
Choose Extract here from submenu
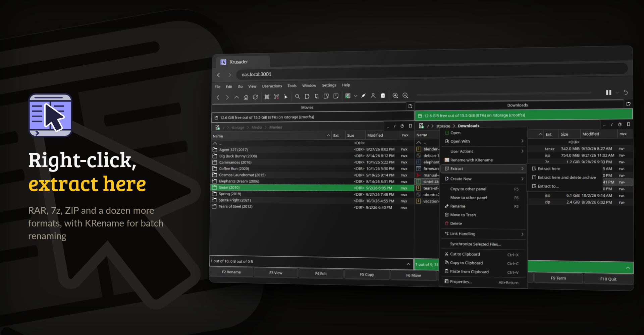565,169
